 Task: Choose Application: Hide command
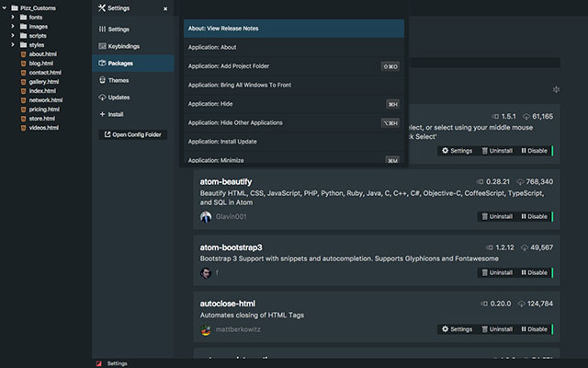pos(294,104)
